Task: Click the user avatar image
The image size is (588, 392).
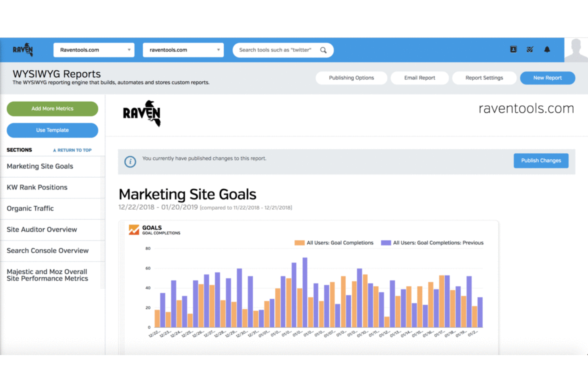Action: [x=576, y=49]
